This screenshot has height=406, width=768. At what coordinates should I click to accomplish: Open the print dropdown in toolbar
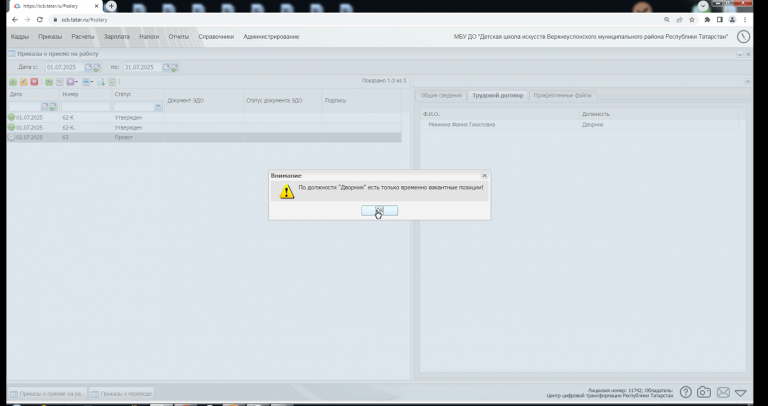(x=88, y=82)
